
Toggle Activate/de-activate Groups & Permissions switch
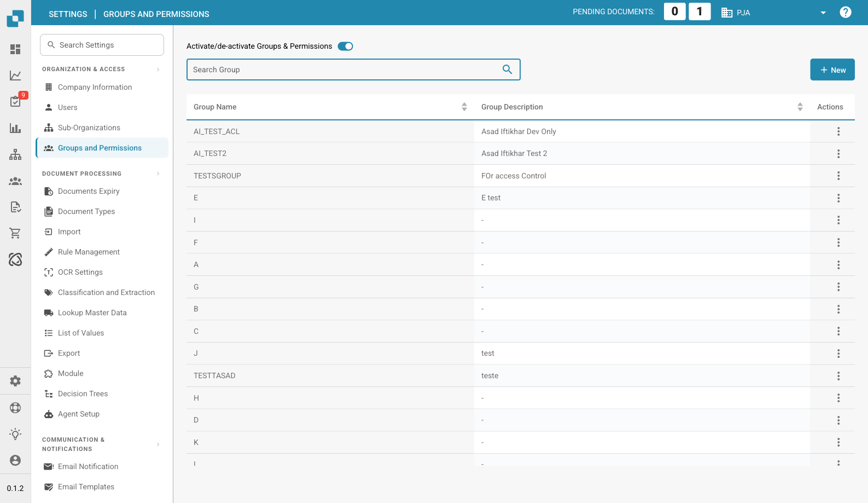click(x=345, y=47)
